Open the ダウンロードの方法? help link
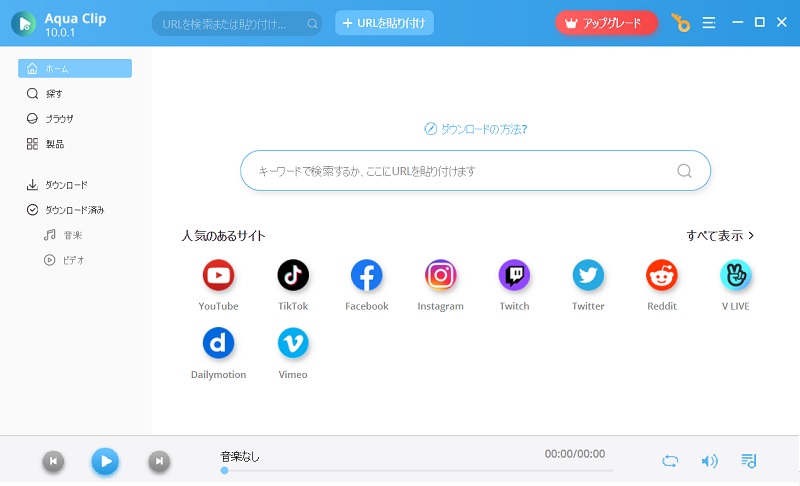 [476, 129]
